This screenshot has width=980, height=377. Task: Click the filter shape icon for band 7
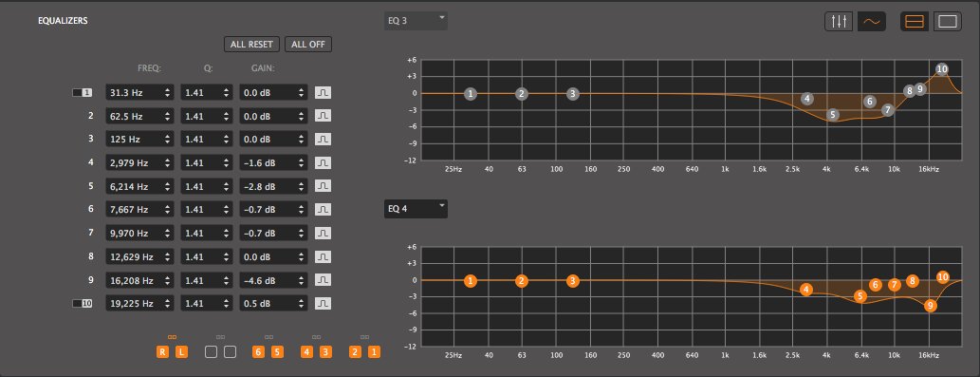coord(323,234)
